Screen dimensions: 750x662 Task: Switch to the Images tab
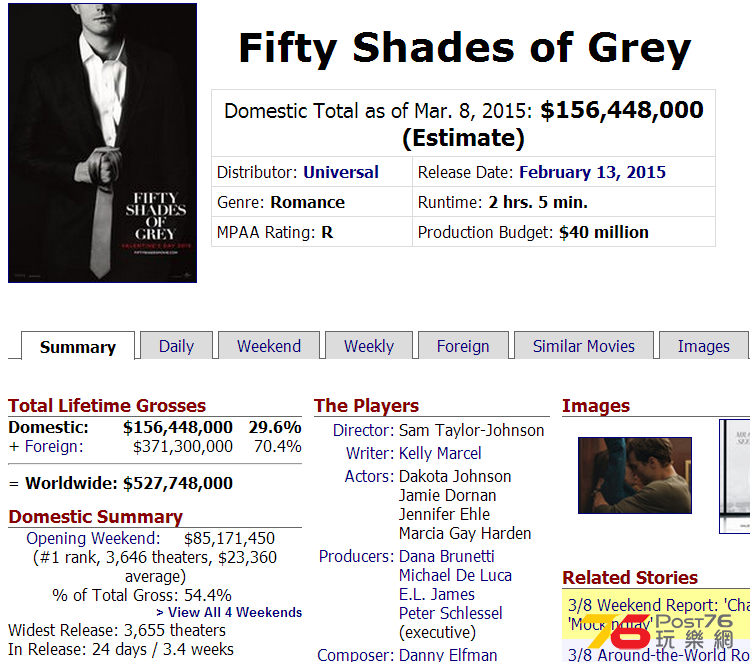[704, 346]
